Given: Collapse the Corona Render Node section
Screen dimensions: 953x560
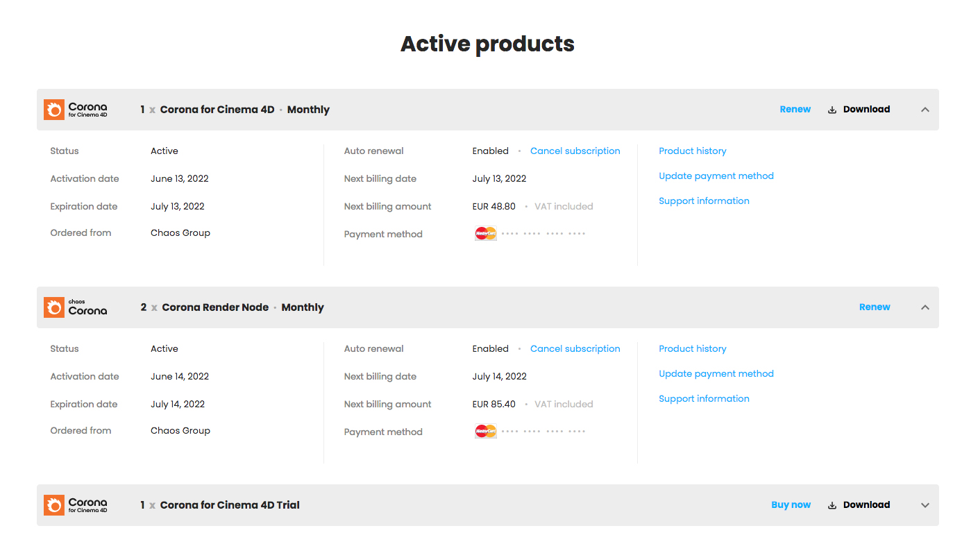Looking at the screenshot, I should pos(925,307).
